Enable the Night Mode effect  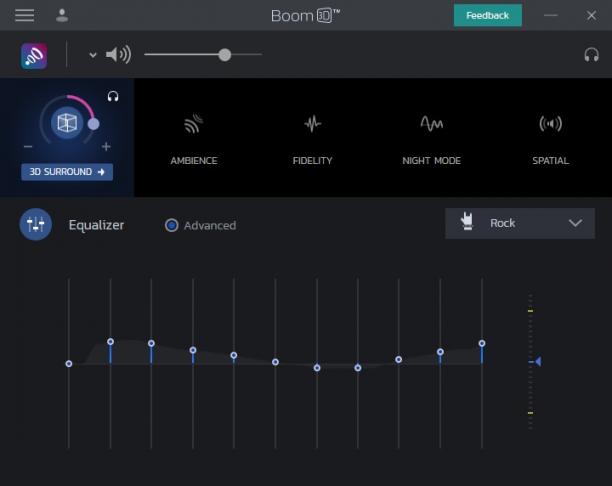(x=431, y=124)
